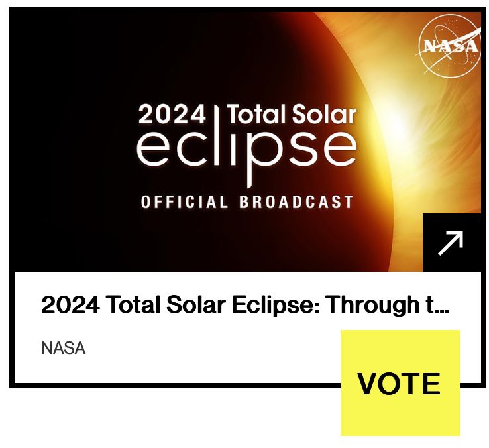This screenshot has width=489, height=448.
Task: Open the 2024 Total Solar Eclipse title link
Action: pyautogui.click(x=245, y=304)
